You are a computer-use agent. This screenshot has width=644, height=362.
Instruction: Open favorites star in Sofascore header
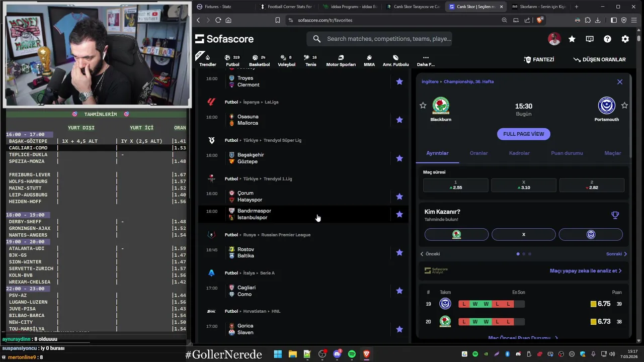(x=572, y=39)
